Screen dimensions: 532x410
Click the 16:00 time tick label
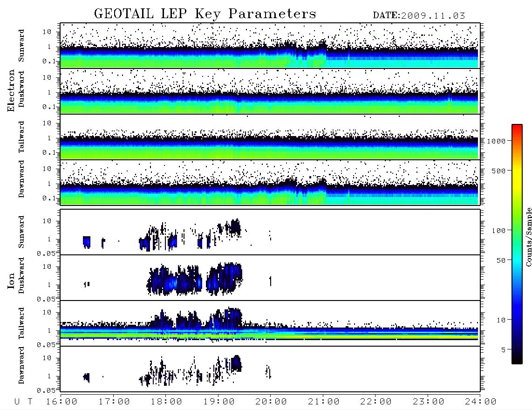click(x=62, y=402)
